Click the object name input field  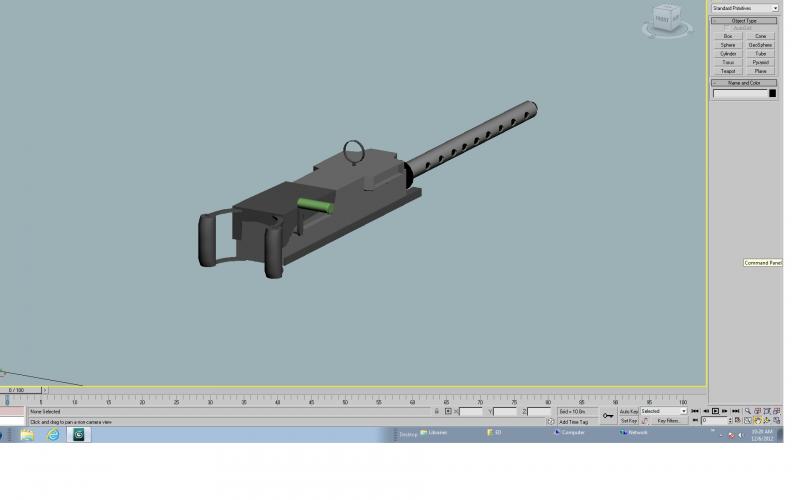[x=740, y=93]
